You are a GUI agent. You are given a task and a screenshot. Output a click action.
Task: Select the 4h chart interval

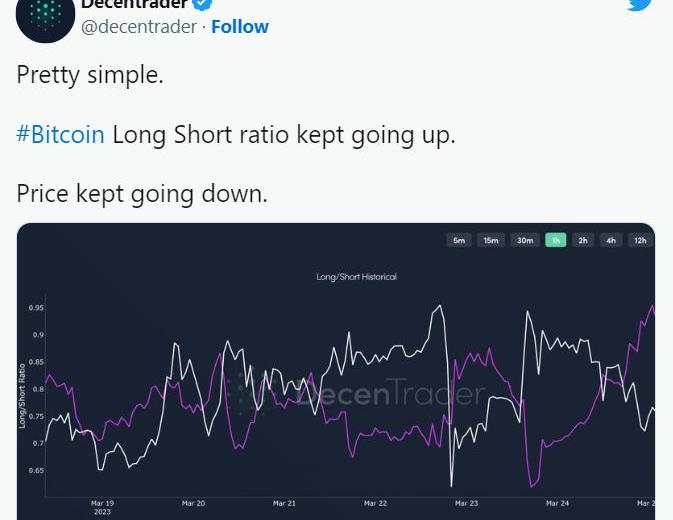pyautogui.click(x=611, y=240)
